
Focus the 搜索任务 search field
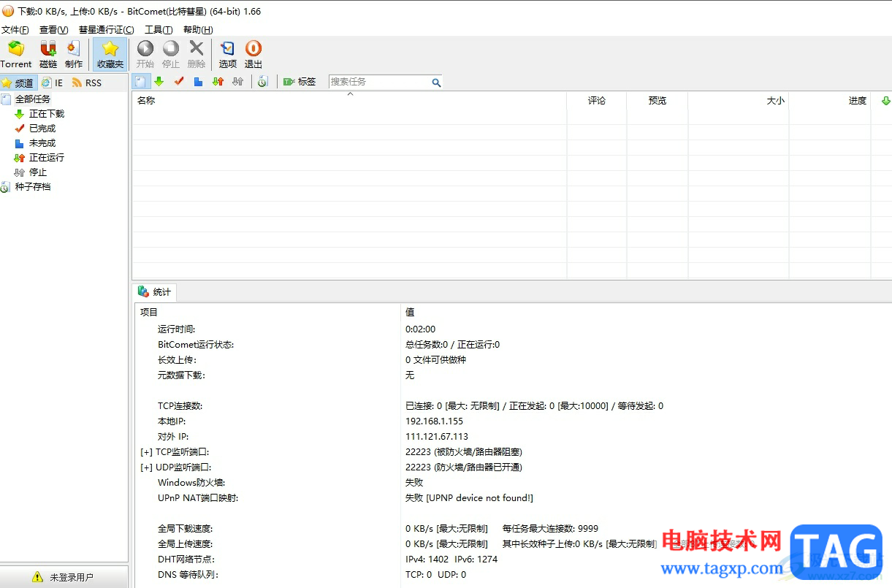coord(380,82)
